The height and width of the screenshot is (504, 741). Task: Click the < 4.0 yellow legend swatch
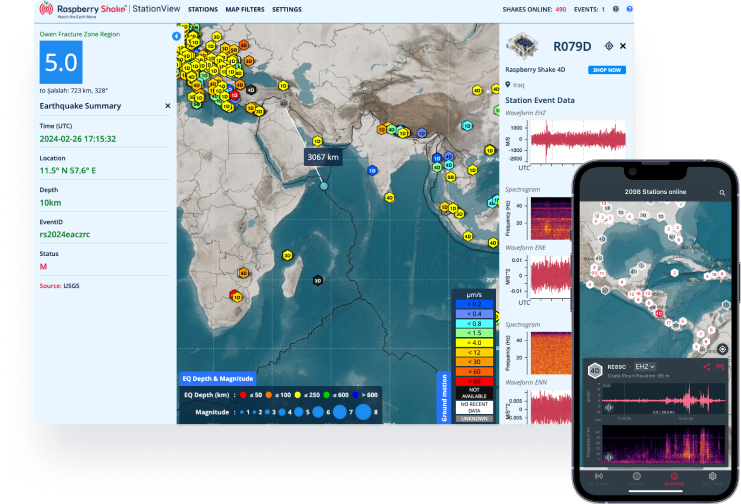coord(474,343)
